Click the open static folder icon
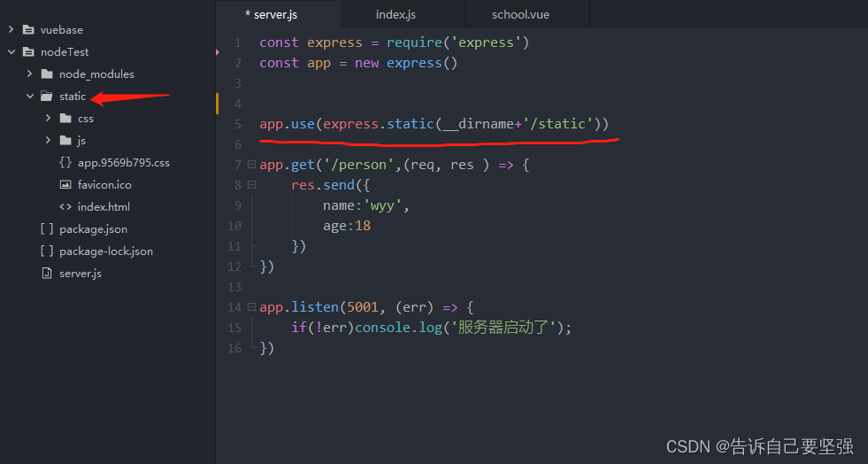The width and height of the screenshot is (868, 464). point(47,96)
